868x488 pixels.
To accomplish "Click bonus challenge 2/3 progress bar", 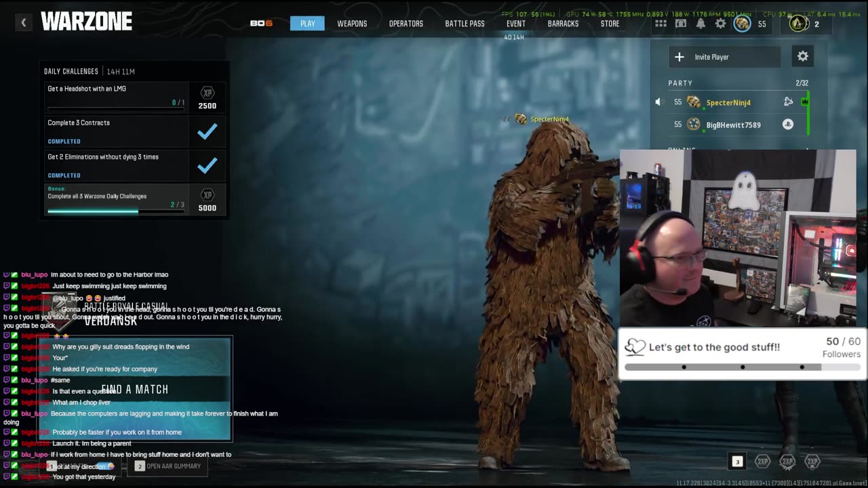I will pos(116,211).
